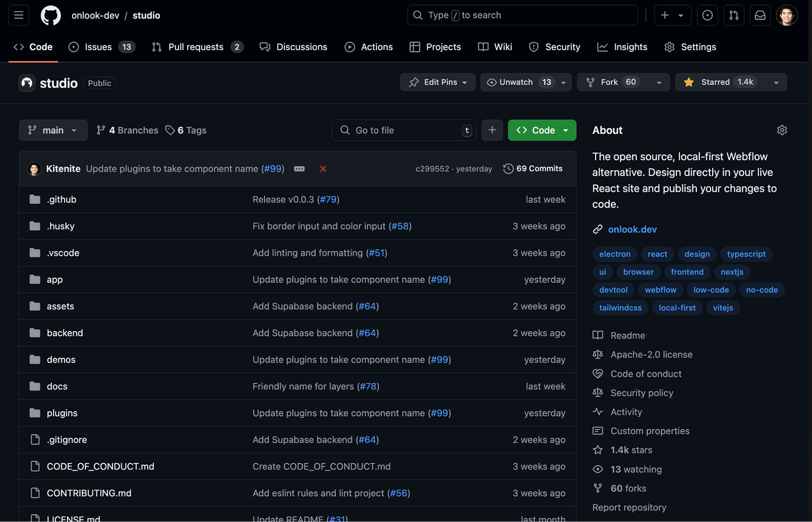812x522 pixels.
Task: Fork the repository
Action: click(612, 82)
